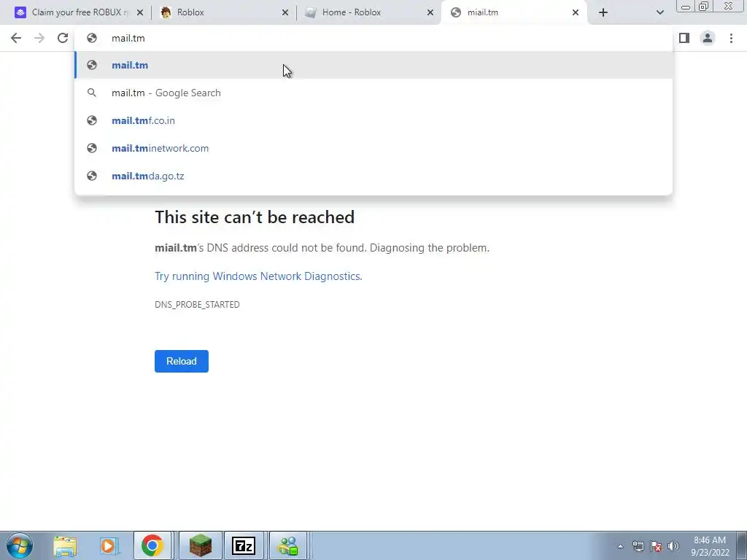Viewport: 747px width, 560px height.
Task: Open the Minecraft taskbar icon
Action: tap(200, 545)
